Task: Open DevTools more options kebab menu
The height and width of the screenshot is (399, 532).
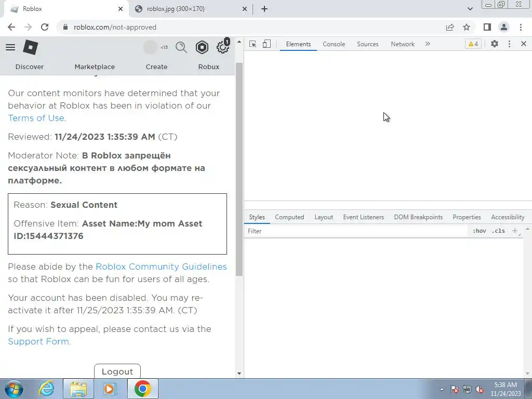Action: pyautogui.click(x=509, y=44)
